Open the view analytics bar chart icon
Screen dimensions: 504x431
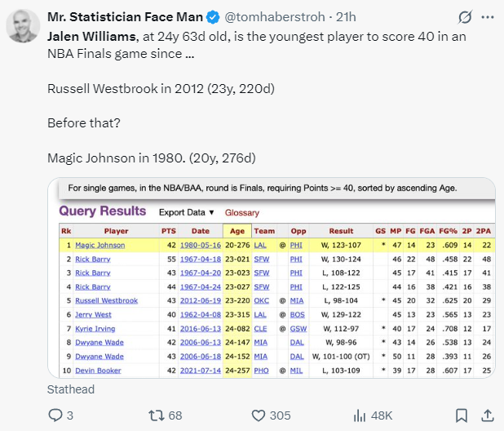(x=358, y=415)
